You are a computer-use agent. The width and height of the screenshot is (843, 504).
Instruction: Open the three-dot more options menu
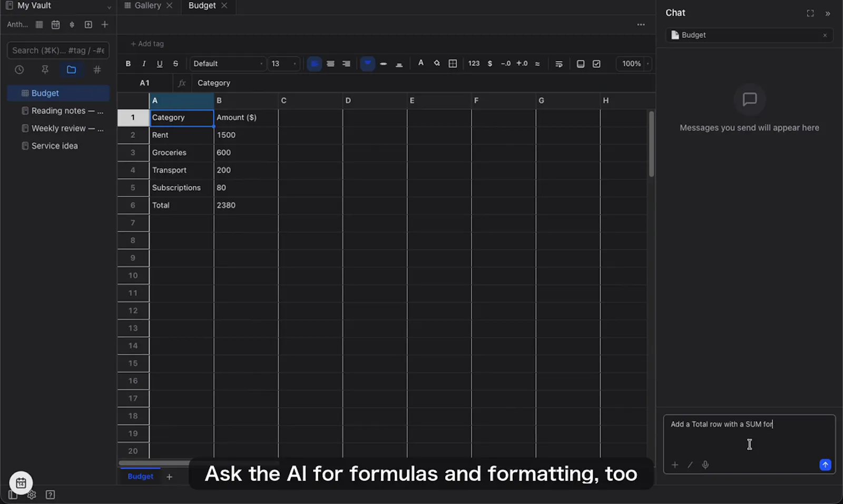641,25
